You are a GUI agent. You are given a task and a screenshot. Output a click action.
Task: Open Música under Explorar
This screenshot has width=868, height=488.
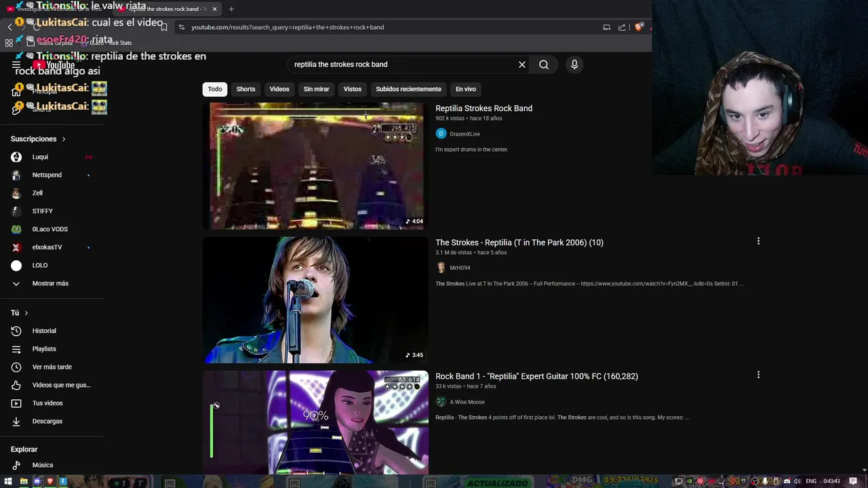52,465
